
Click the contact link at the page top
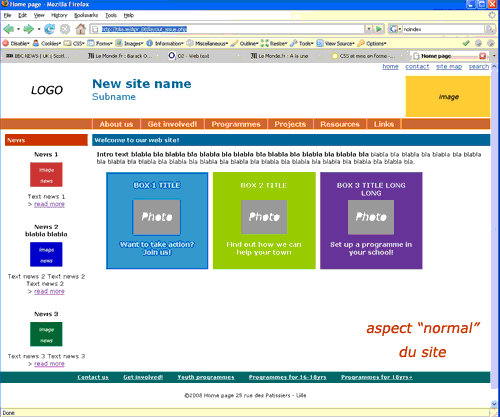(x=417, y=67)
